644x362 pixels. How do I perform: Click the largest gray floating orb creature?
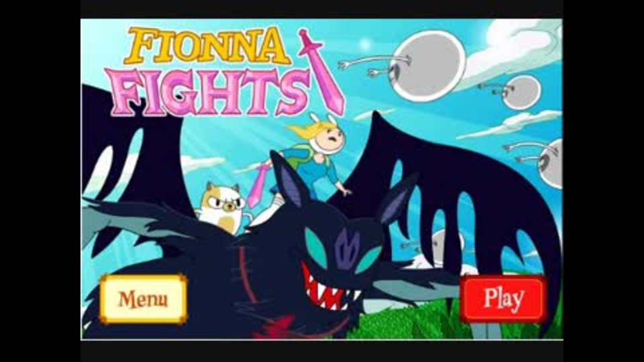[x=427, y=66]
